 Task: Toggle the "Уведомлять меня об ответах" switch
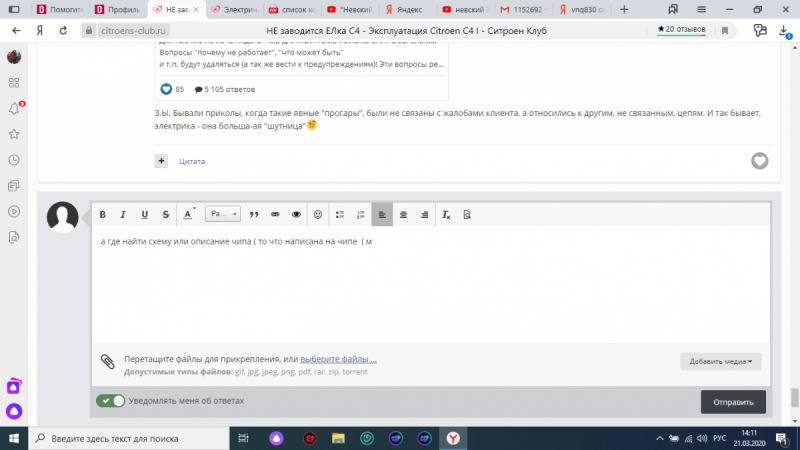pyautogui.click(x=110, y=401)
